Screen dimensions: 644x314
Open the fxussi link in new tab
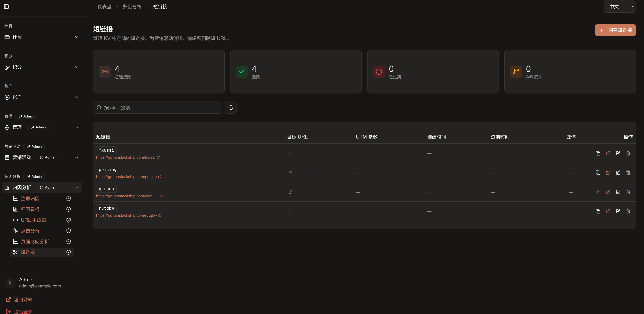tap(608, 153)
